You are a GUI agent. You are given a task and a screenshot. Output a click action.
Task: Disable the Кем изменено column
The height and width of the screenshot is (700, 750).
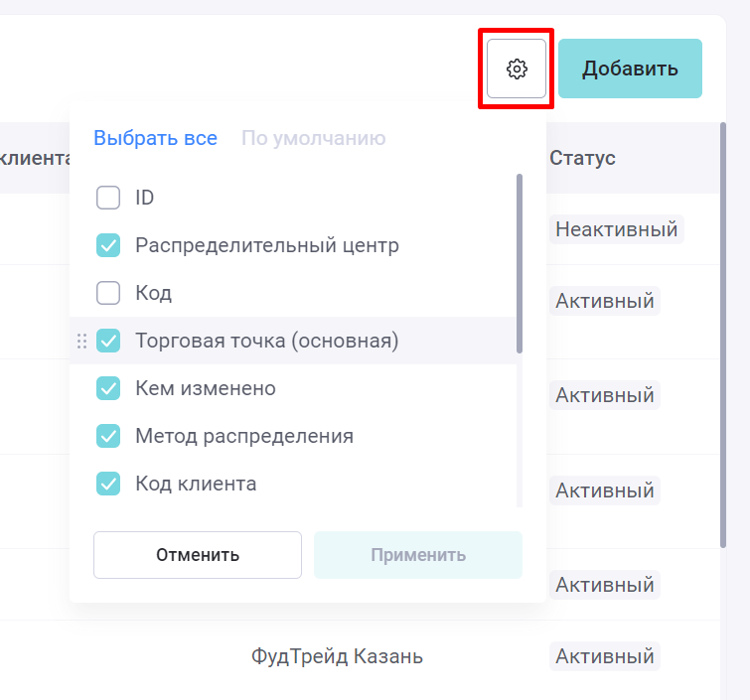coord(108,388)
